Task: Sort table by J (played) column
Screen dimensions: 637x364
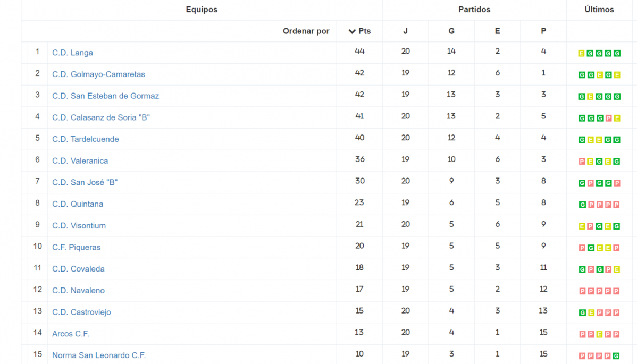Action: point(405,31)
